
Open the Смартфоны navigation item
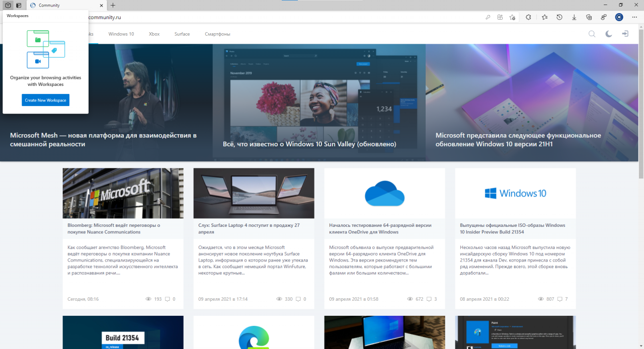[x=217, y=34]
